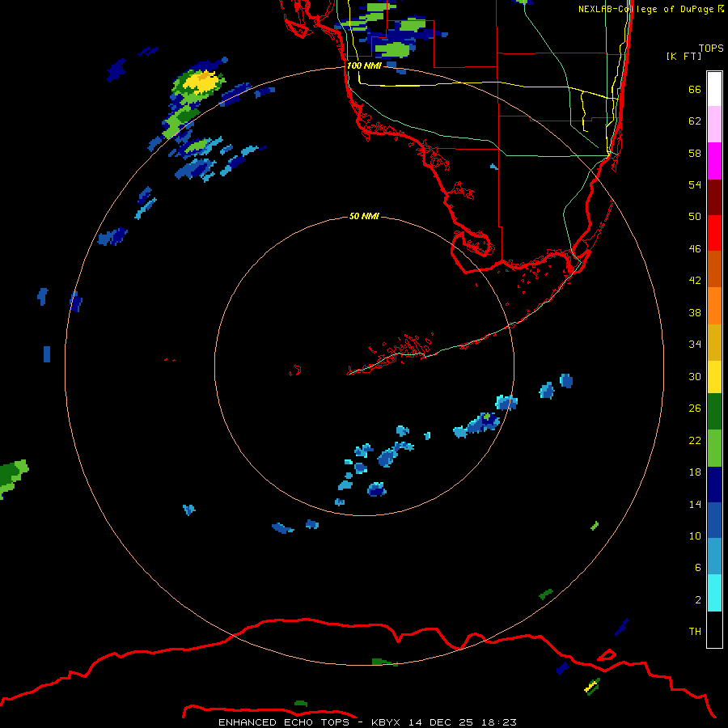Click the legend value 30
Viewport: 728px width, 728px height.
[695, 376]
